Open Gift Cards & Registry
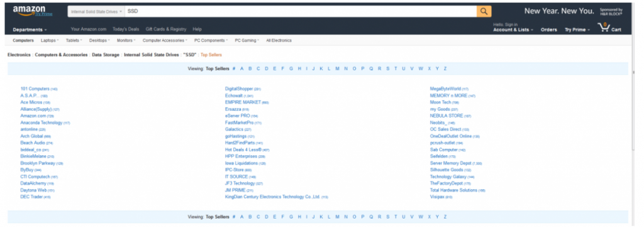644x228 pixels. [x=166, y=29]
